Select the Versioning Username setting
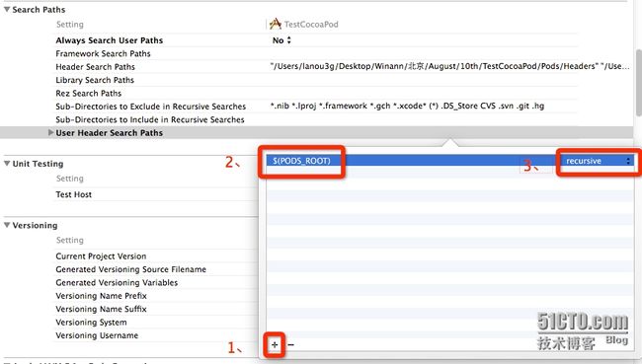This screenshot has height=364, width=642. tap(97, 335)
